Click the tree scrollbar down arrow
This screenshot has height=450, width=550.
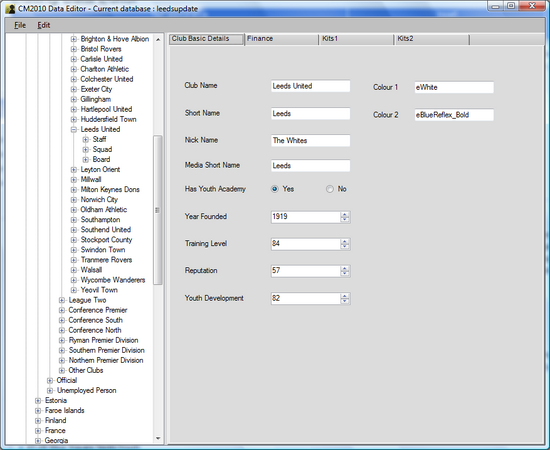[x=158, y=438]
